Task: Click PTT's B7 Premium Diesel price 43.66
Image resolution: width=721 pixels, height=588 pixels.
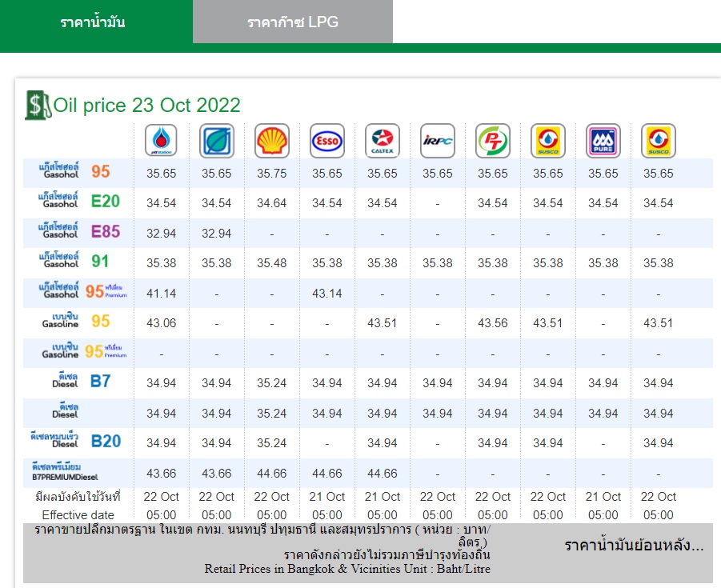Action: point(161,474)
